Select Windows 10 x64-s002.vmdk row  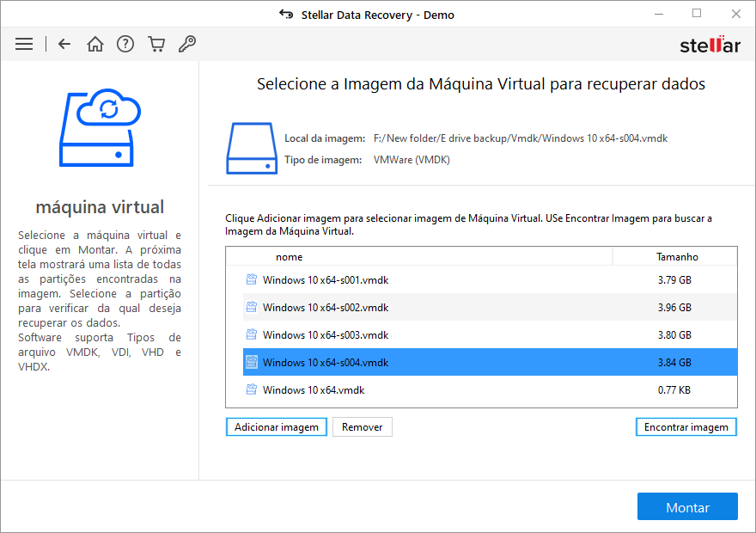pyautogui.click(x=490, y=307)
